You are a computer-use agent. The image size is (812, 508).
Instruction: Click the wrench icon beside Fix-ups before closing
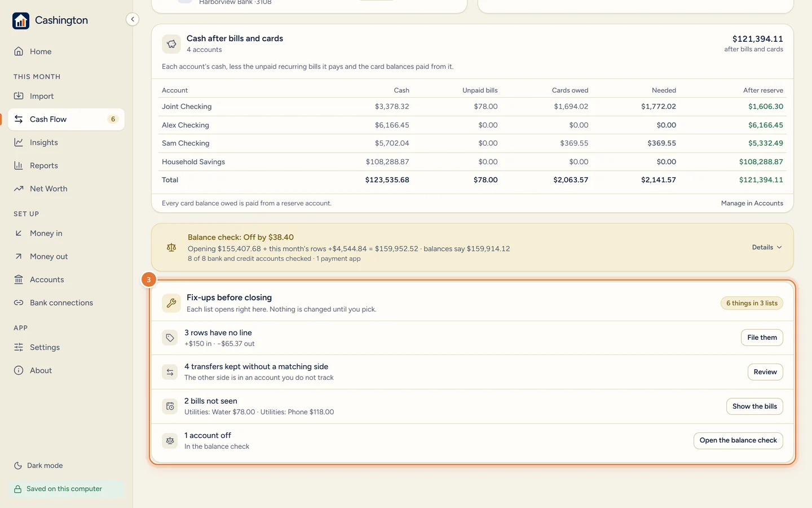point(171,303)
